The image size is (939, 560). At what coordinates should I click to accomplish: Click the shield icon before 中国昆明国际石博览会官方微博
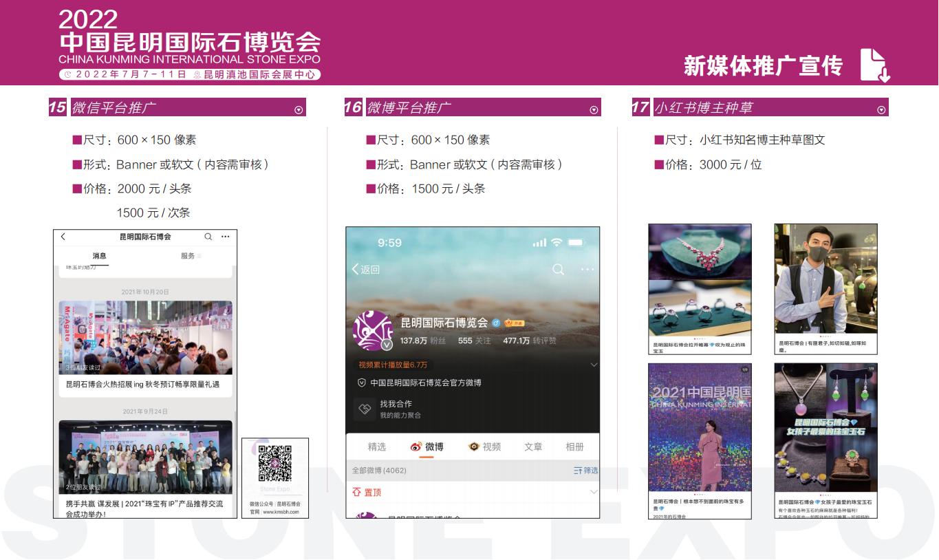click(x=361, y=383)
